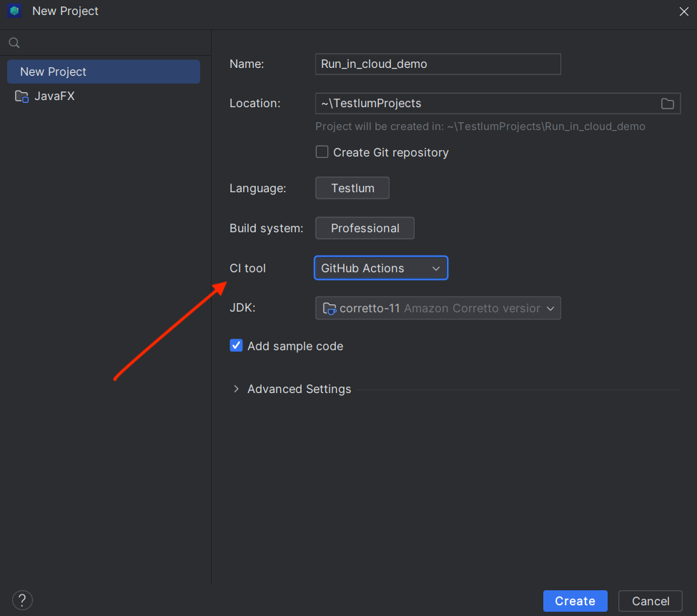Enable Create Git repository checkbox
Screen dimensions: 697x616
(x=322, y=152)
